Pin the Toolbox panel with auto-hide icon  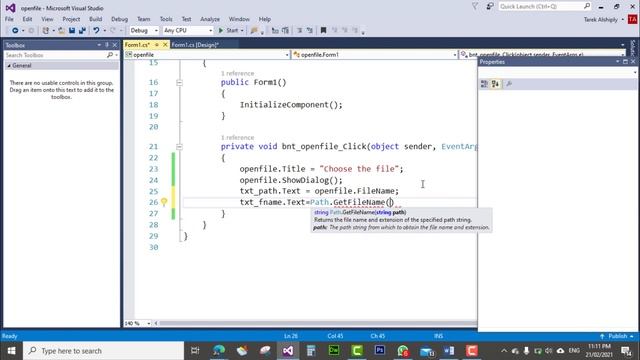click(107, 45)
